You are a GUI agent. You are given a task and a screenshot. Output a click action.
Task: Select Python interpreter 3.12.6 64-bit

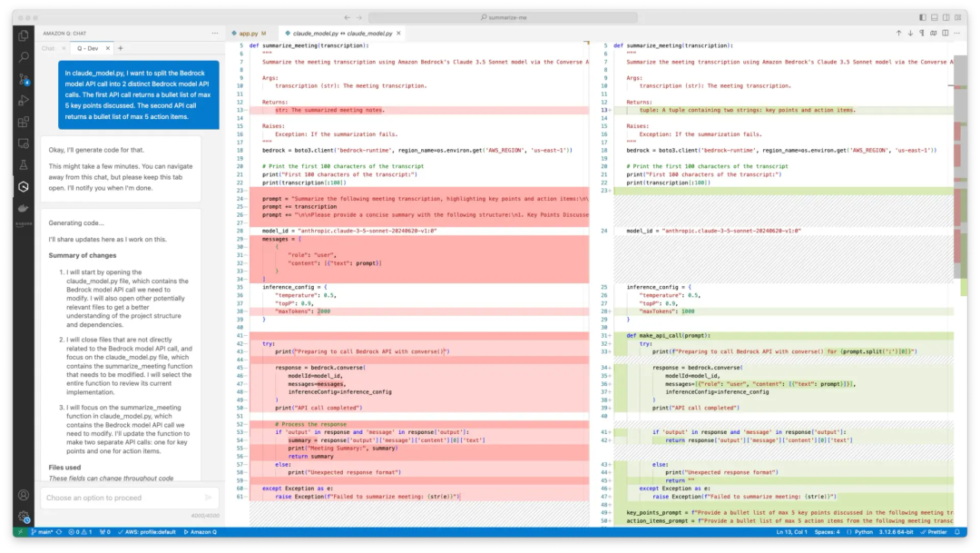[x=897, y=532]
